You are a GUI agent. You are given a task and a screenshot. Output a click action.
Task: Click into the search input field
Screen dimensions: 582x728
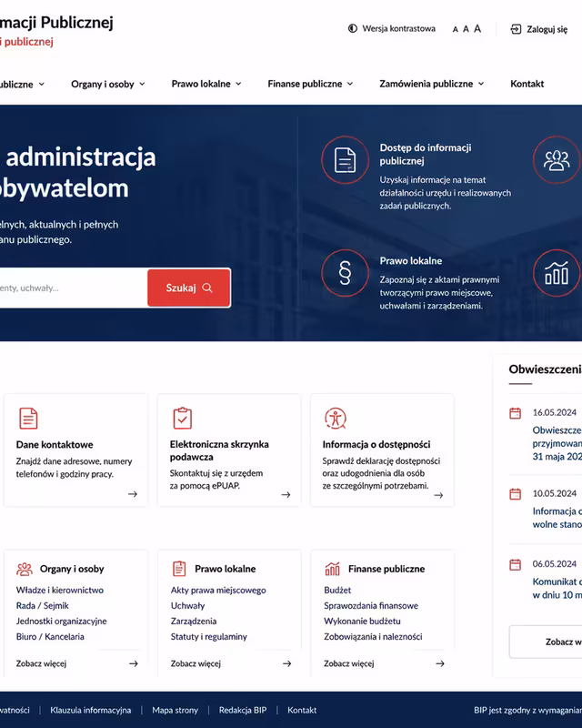pyautogui.click(x=73, y=288)
